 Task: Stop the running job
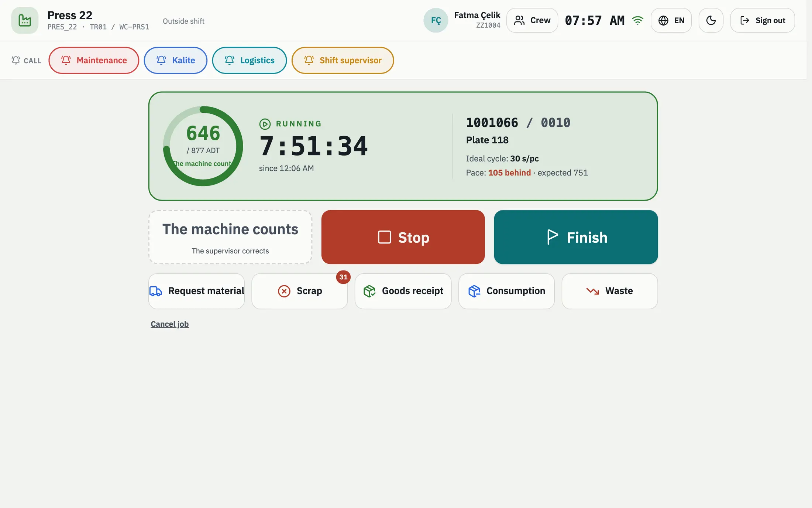[x=403, y=237]
